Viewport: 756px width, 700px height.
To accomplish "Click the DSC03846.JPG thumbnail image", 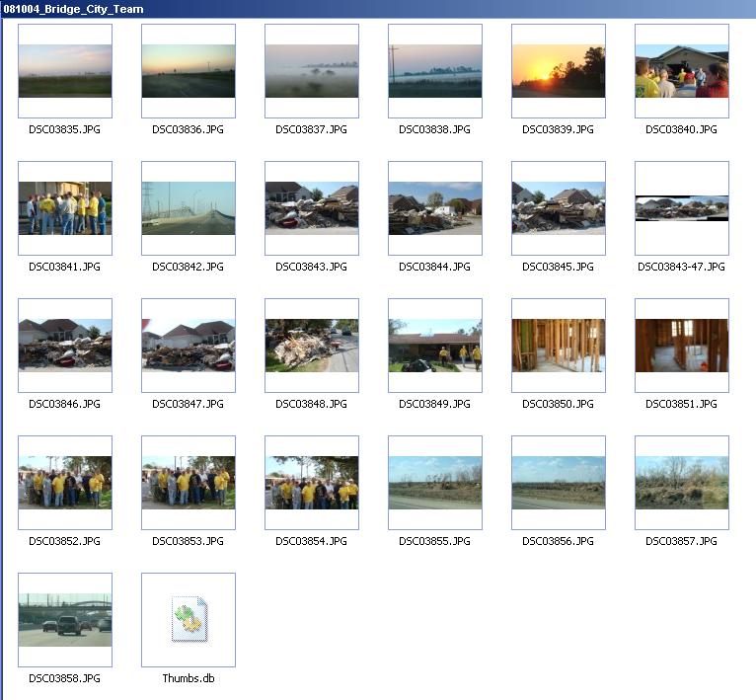I will pyautogui.click(x=65, y=346).
